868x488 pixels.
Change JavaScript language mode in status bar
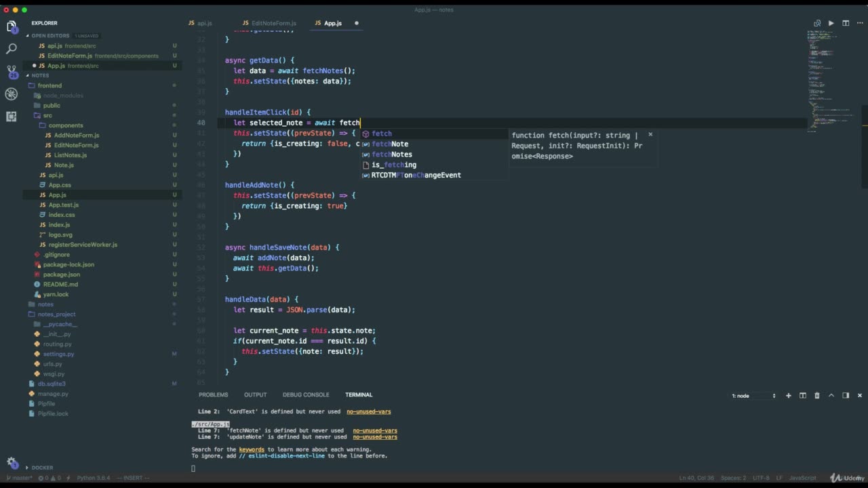pos(803,478)
